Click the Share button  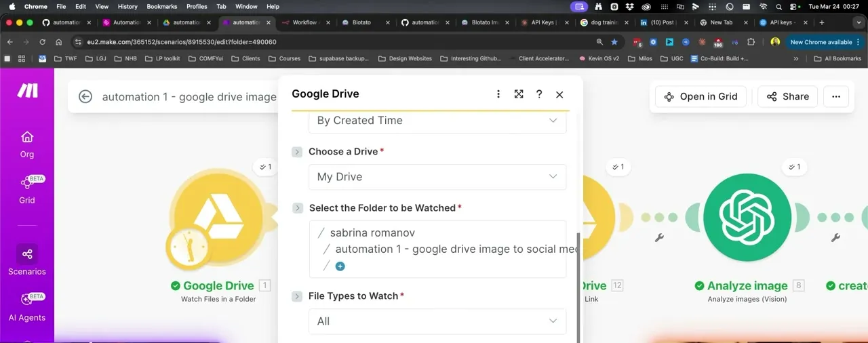click(787, 96)
